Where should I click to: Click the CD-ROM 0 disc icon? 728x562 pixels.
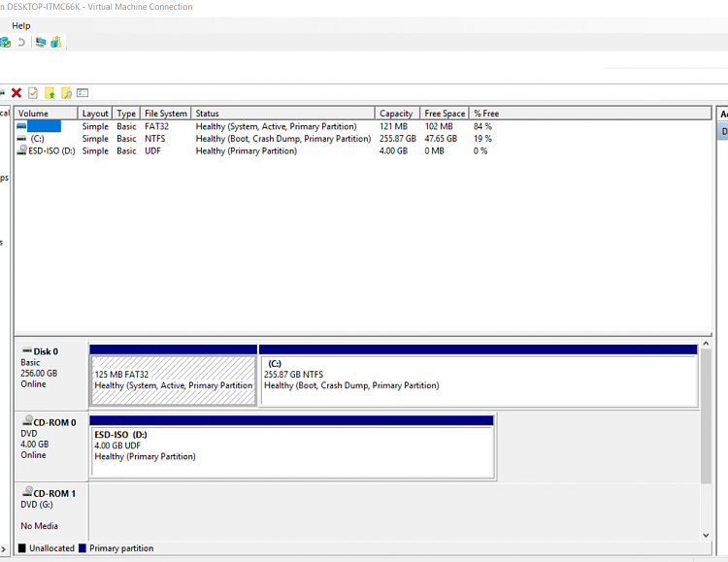pyautogui.click(x=27, y=420)
